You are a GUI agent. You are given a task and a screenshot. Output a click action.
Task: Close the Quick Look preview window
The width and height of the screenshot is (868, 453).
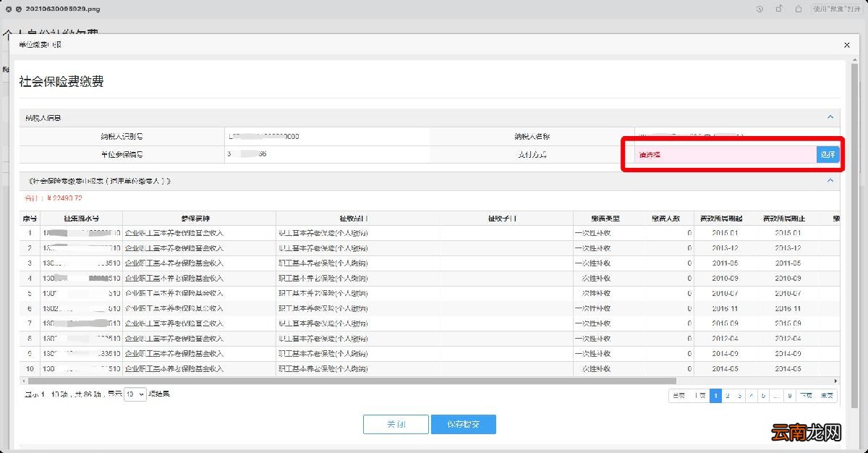tap(9, 9)
